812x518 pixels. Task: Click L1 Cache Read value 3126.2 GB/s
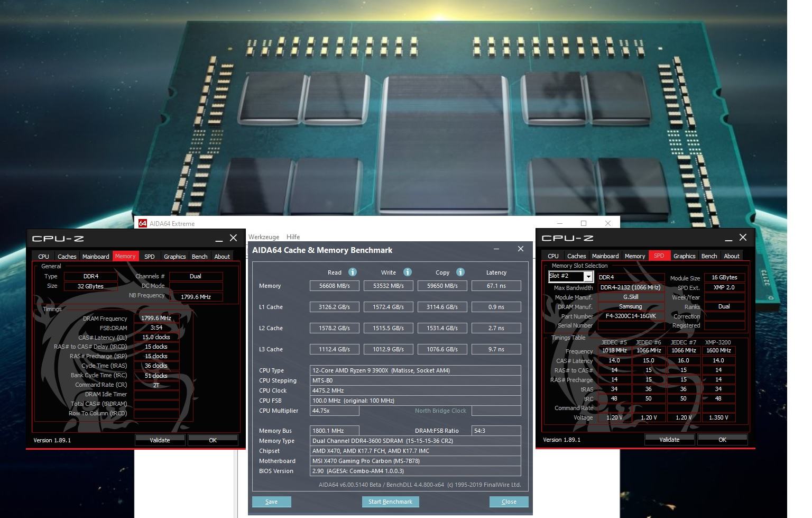335,307
